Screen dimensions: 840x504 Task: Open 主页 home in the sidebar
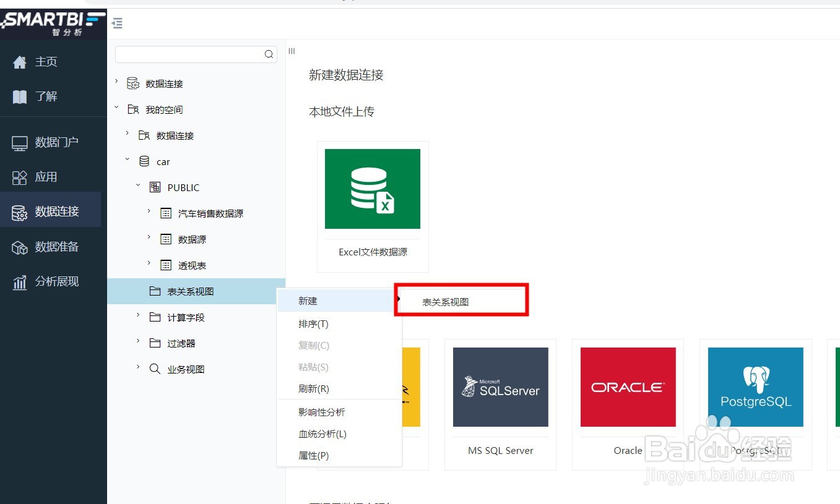pos(46,62)
